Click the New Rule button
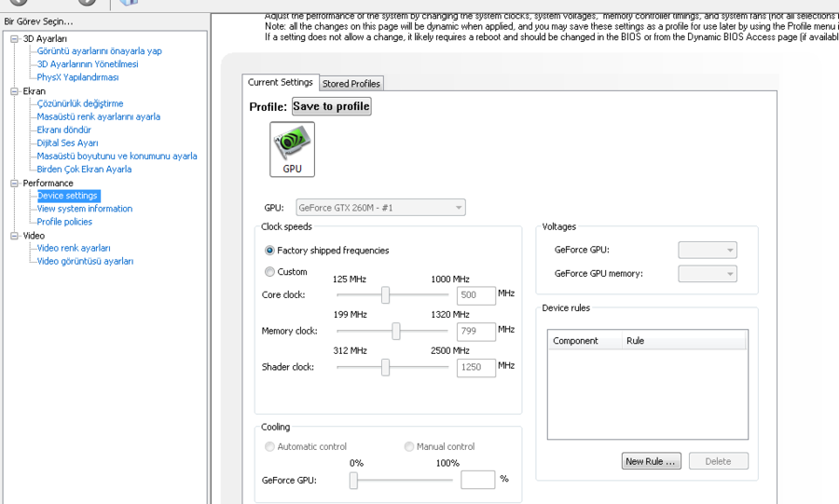This screenshot has height=504, width=839. coord(652,461)
